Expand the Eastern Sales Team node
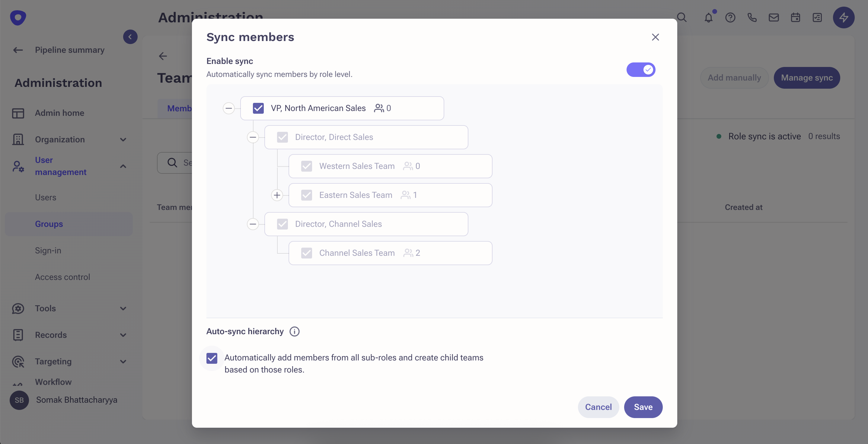Screen dimensions: 868x444 point(277,195)
